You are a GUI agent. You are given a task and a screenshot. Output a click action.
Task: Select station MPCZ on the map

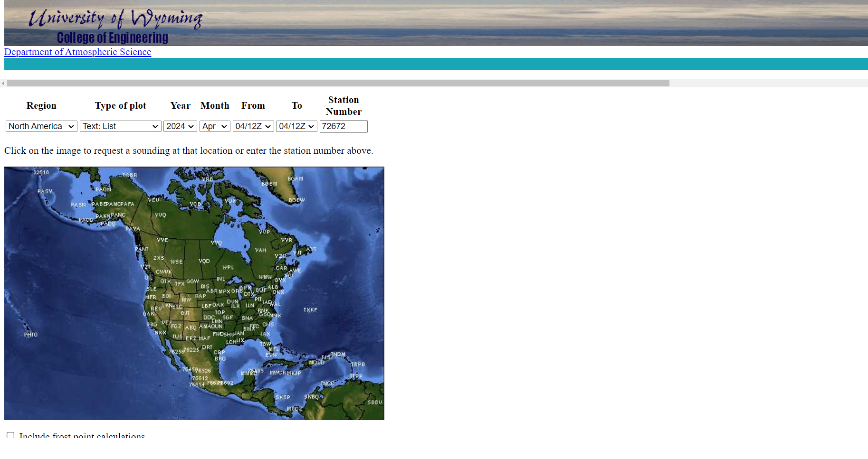[x=295, y=409]
